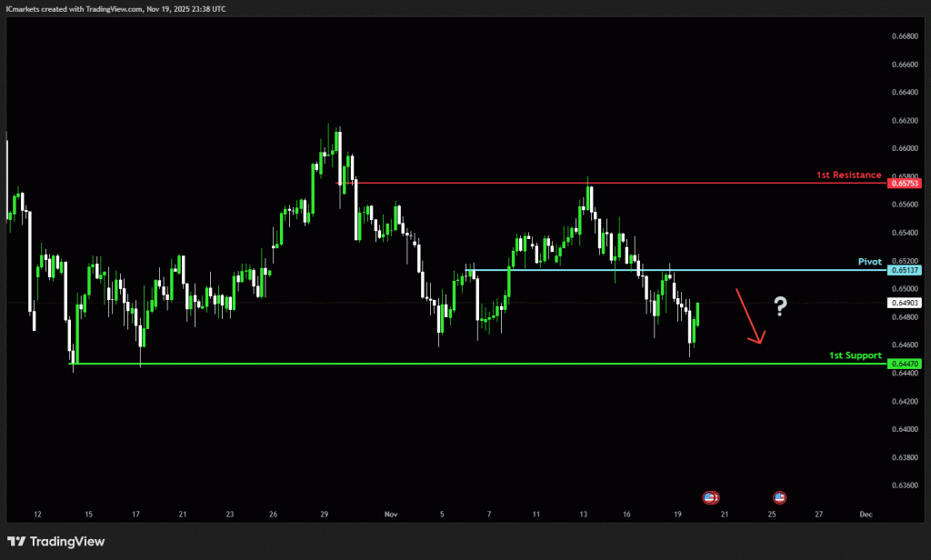Screen dimensions: 931x560
Task: Click the Nov label on date axis
Action: [391, 515]
